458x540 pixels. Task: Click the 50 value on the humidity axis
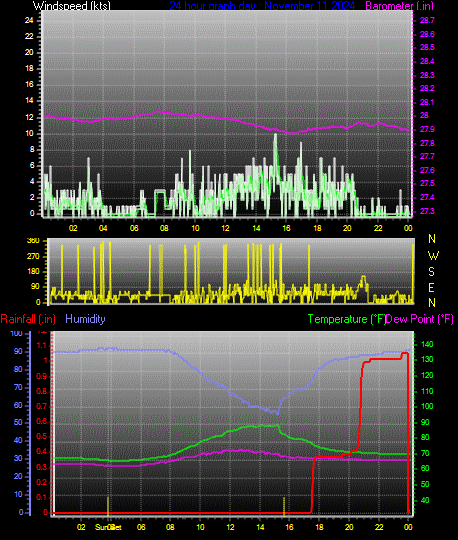[18, 423]
